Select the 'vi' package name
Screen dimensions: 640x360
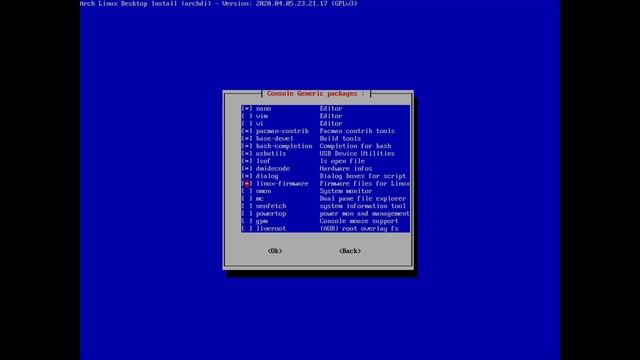260,124
